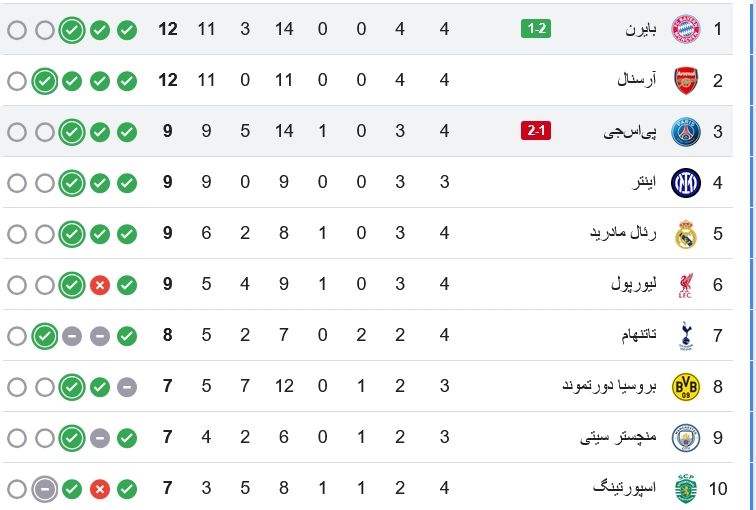
Task: Open the آرسنال team name link
Action: [636, 80]
